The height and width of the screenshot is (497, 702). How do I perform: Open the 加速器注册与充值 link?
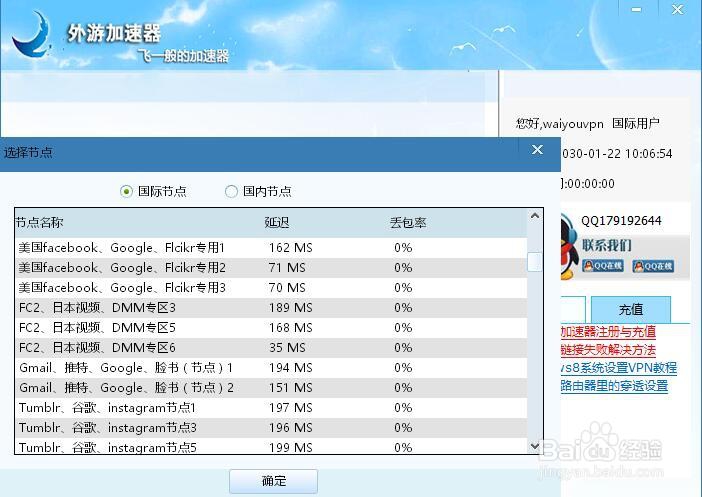point(608,332)
